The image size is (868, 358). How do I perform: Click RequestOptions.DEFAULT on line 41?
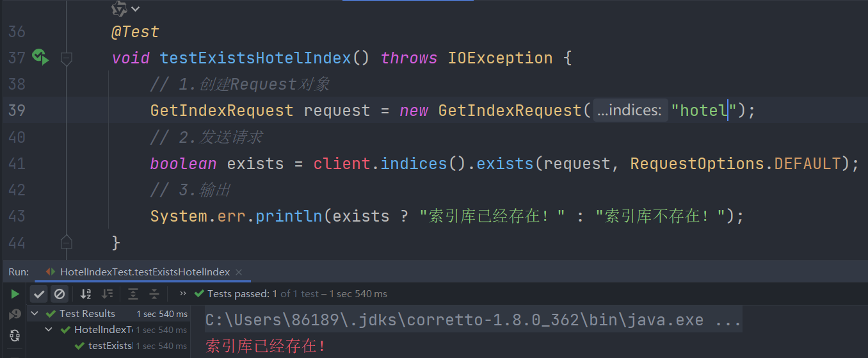735,163
